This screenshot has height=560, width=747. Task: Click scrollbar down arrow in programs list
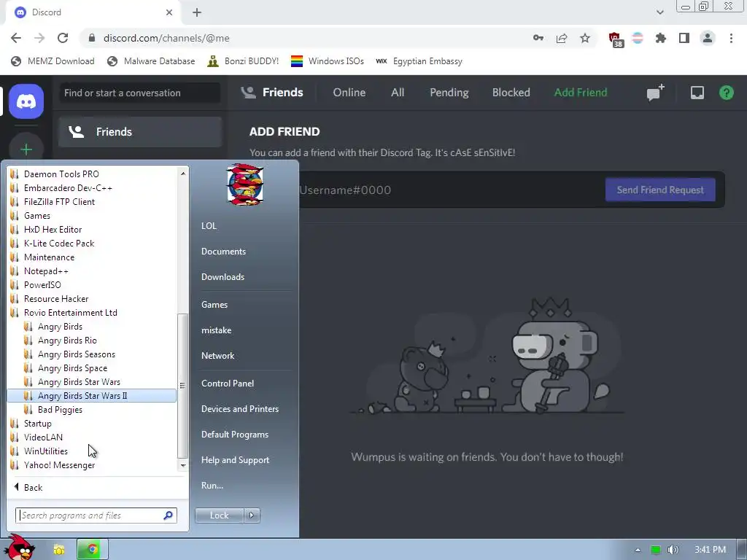(x=183, y=465)
